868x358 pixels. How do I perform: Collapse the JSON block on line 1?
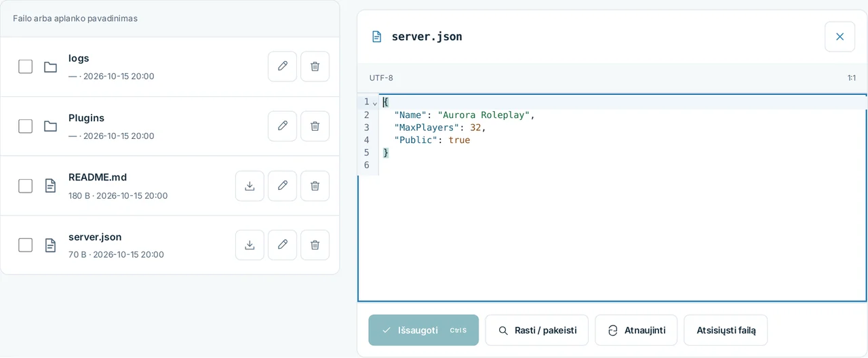[375, 102]
